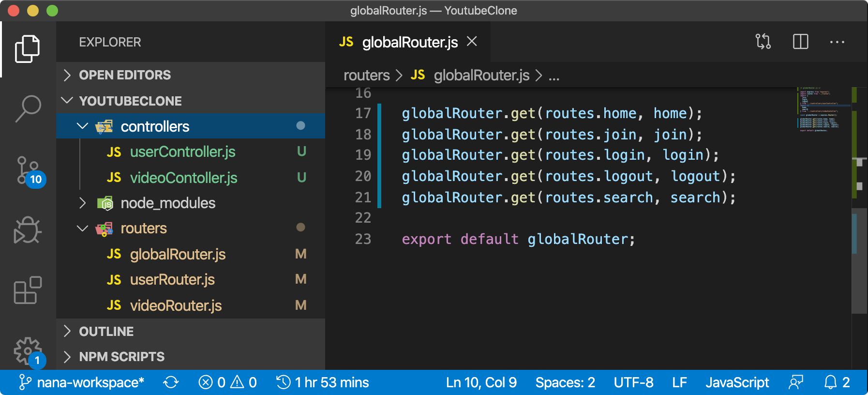Expand the Open Editors section
This screenshot has height=395, width=868.
(191, 75)
